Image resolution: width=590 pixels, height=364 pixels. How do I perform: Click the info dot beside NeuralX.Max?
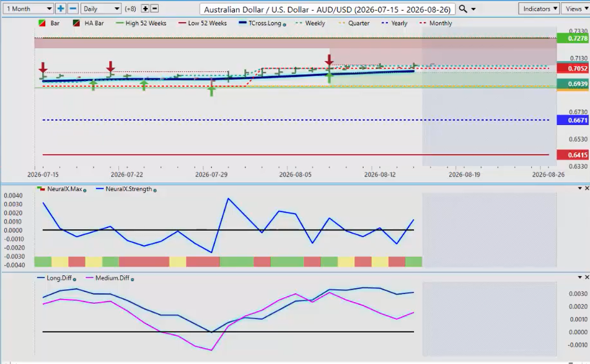pyautogui.click(x=85, y=191)
